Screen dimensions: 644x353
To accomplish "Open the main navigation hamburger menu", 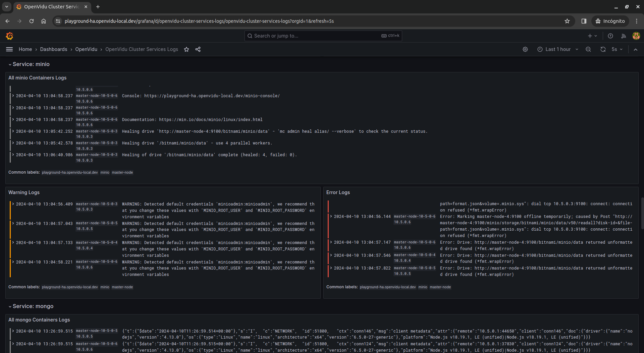I will pyautogui.click(x=9, y=49).
